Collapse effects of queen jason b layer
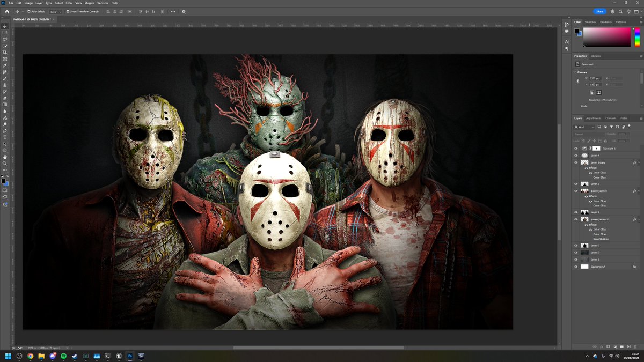This screenshot has width=644, height=362. (638, 191)
